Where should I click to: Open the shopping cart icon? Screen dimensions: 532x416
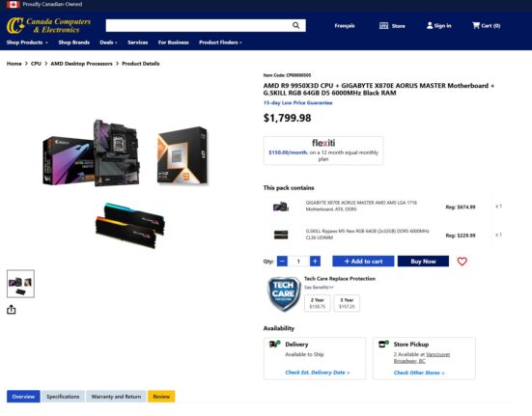(x=476, y=25)
